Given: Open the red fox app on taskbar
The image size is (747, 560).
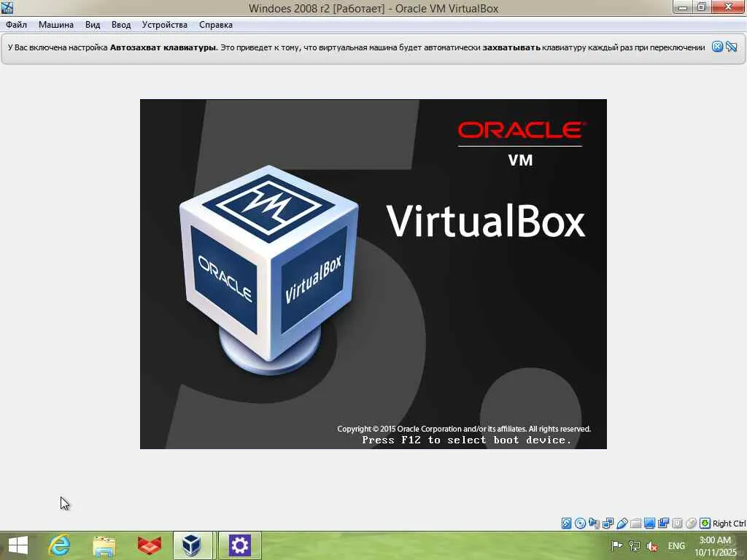Looking at the screenshot, I should coord(149,545).
